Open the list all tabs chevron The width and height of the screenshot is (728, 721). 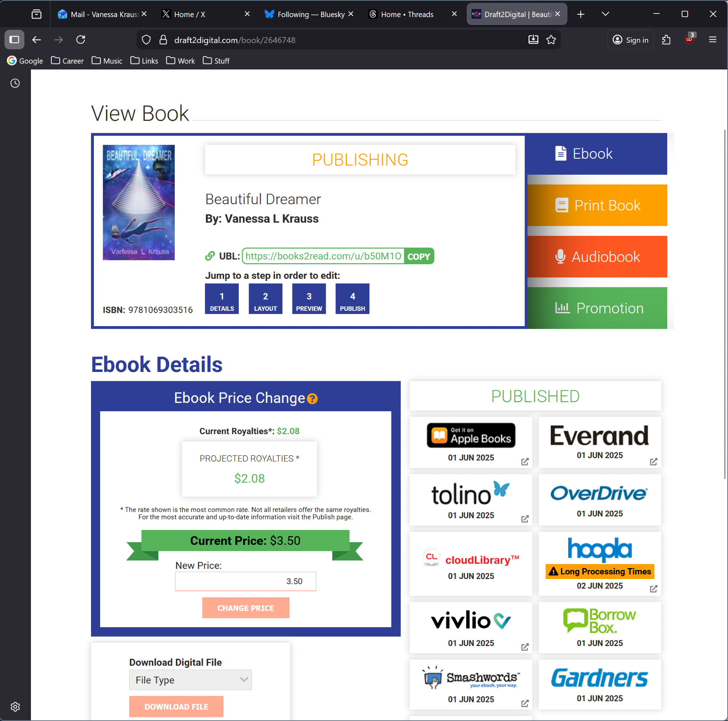tap(605, 14)
